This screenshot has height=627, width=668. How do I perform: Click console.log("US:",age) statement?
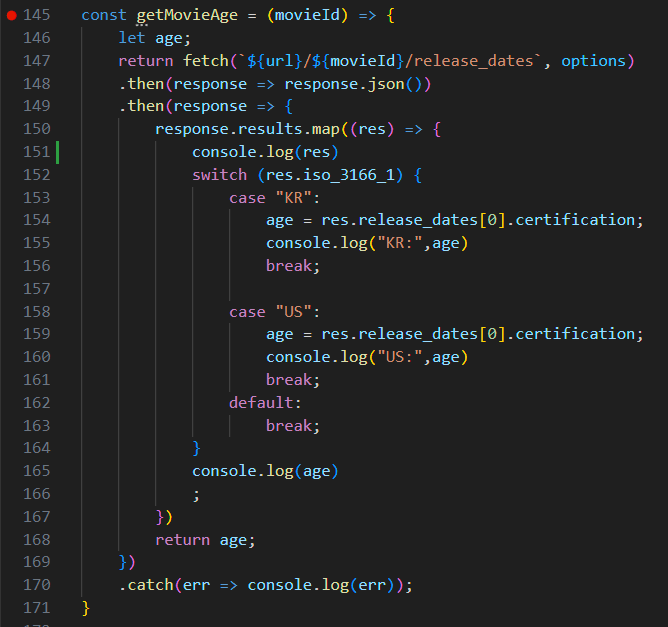[367, 357]
